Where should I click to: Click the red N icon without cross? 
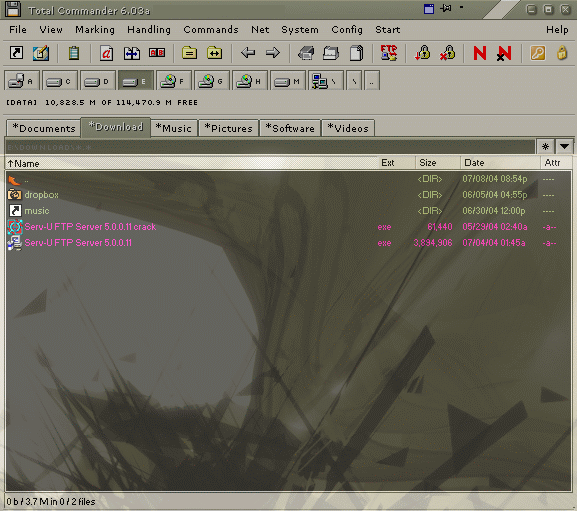click(479, 53)
